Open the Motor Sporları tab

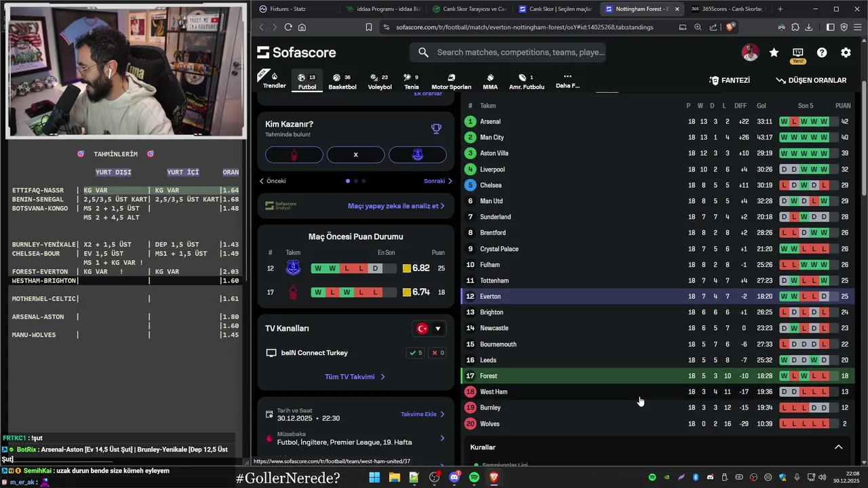451,81
